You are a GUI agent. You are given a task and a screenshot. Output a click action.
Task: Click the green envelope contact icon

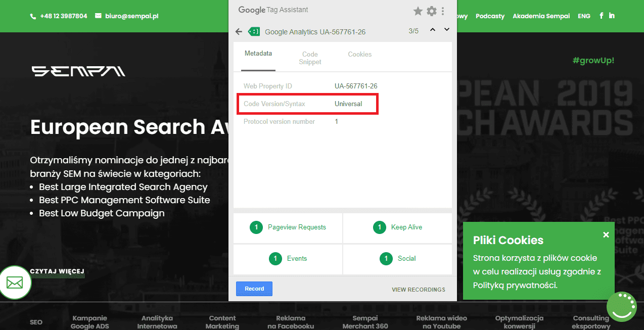click(15, 282)
